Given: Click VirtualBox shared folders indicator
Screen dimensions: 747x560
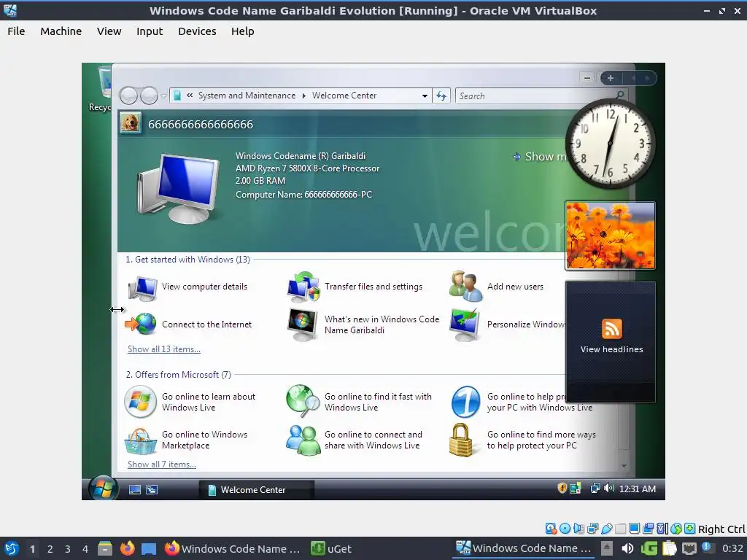Looking at the screenshot, I should 621,529.
